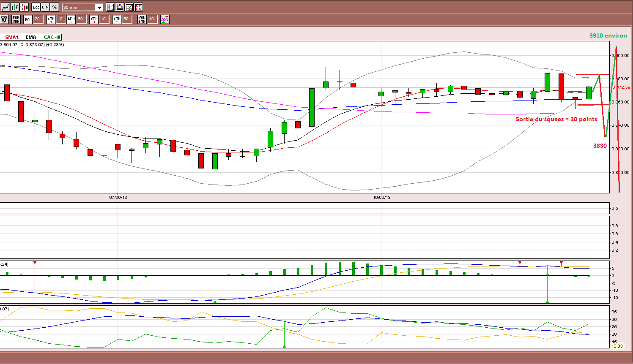Toggle the VOL EMA indicator

(x=142, y=19)
